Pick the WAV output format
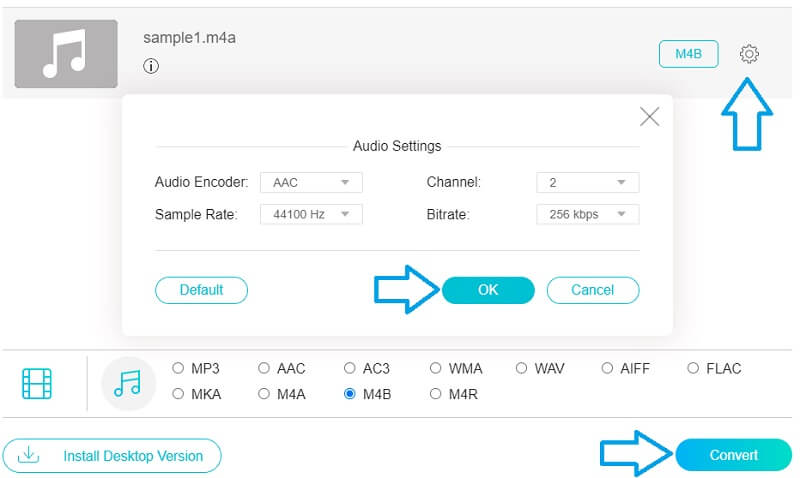800x478 pixels. [x=521, y=368]
